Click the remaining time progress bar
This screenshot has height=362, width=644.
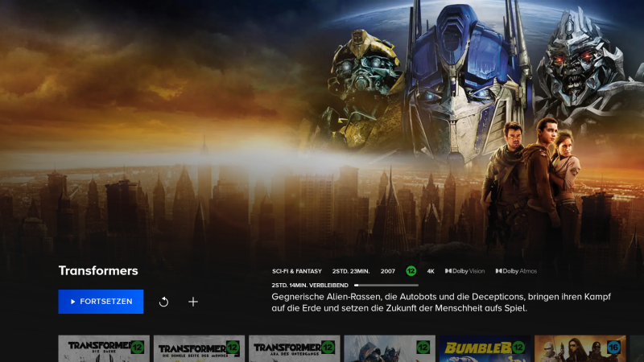[386, 285]
